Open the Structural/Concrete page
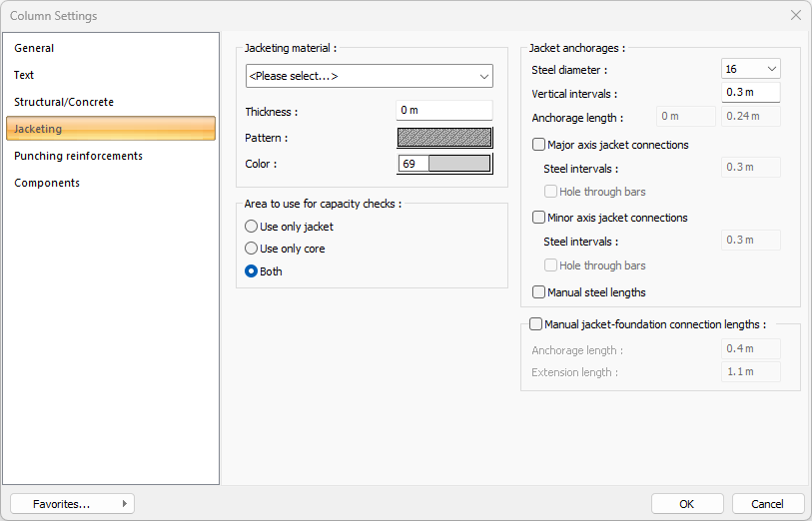The image size is (812, 521). [64, 102]
